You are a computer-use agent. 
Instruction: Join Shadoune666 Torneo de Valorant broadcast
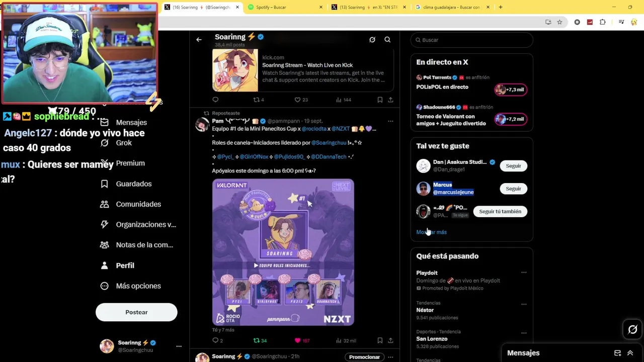(511, 119)
